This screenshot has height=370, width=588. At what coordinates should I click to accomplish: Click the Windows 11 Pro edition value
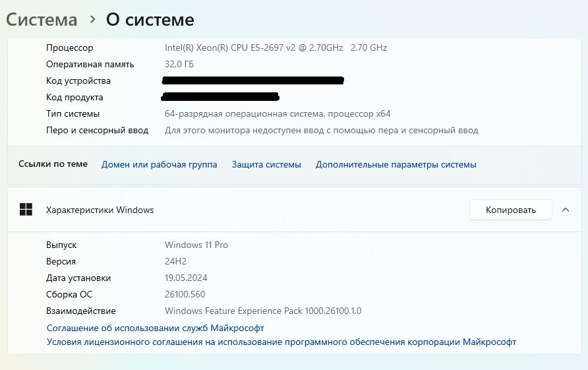[x=196, y=245]
